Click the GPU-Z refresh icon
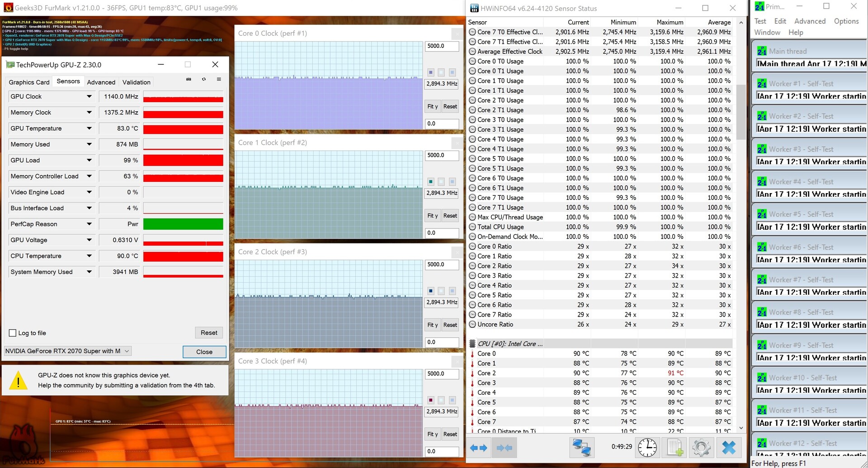The width and height of the screenshot is (868, 468). pyautogui.click(x=204, y=80)
